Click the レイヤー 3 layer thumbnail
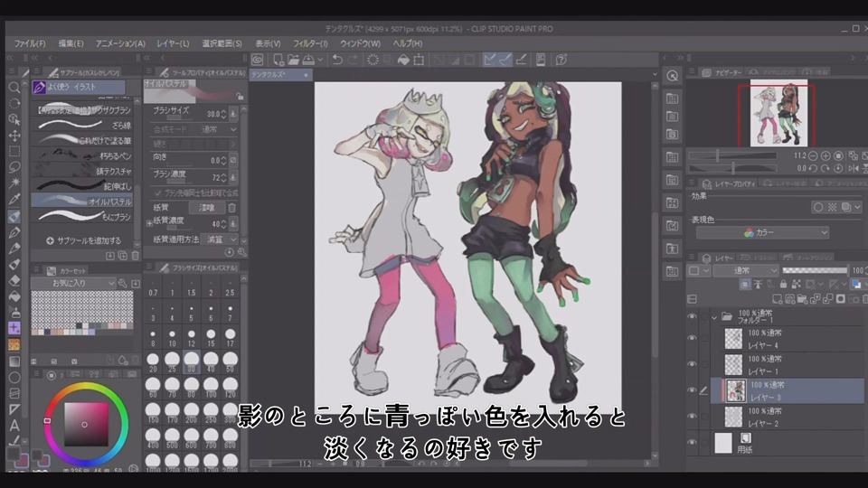This screenshot has width=868, height=488. coord(736,390)
